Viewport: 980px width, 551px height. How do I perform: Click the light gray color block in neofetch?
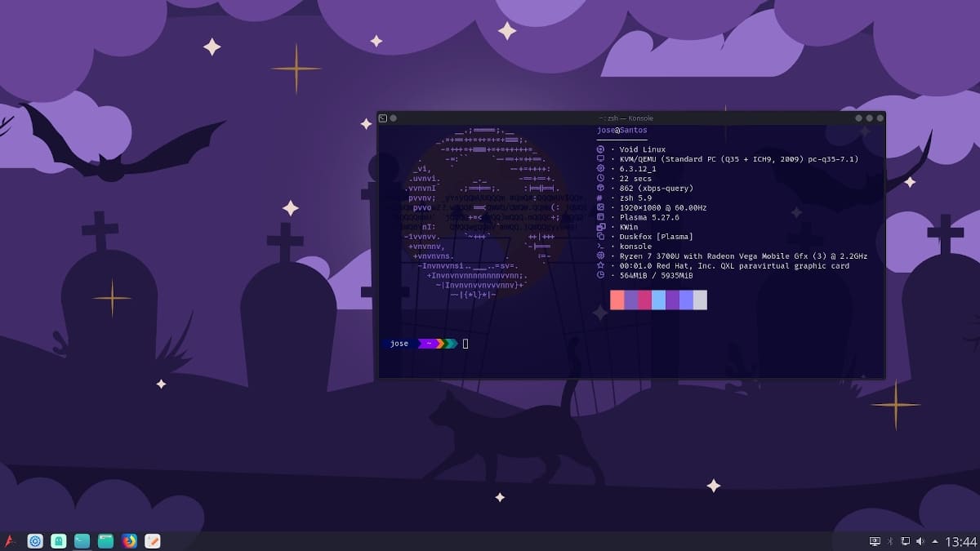pos(700,300)
